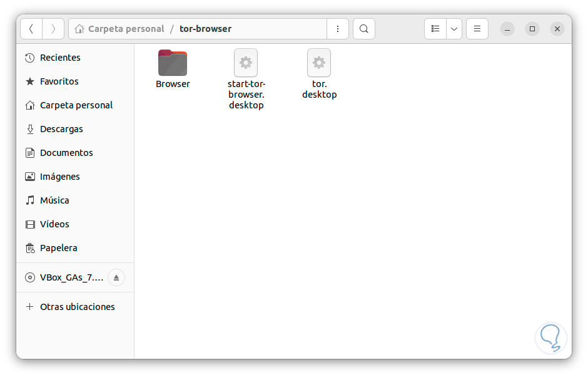
Task: Switch to list view mode
Action: coord(435,29)
